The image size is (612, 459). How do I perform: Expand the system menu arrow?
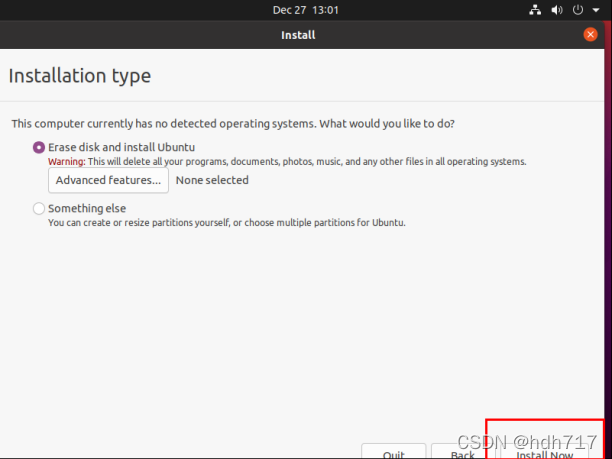596,10
